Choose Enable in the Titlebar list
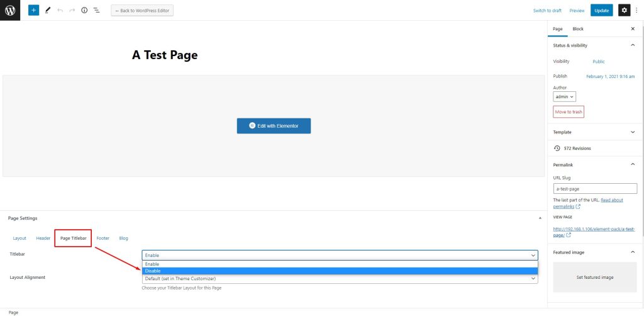This screenshot has height=316, width=644. click(340, 264)
